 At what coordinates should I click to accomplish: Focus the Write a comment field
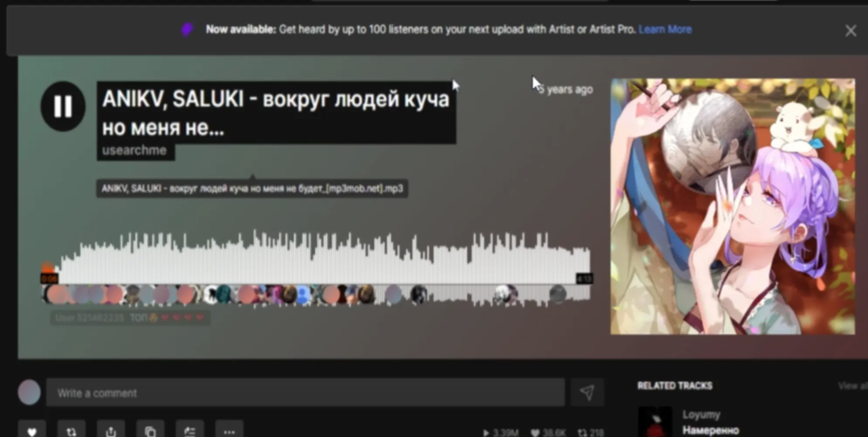coord(305,392)
